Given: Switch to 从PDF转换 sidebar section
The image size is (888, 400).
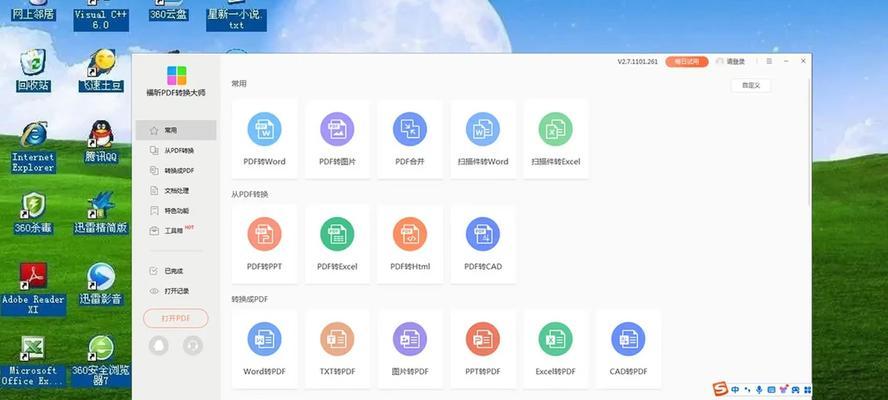Looking at the screenshot, I should pyautogui.click(x=176, y=151).
